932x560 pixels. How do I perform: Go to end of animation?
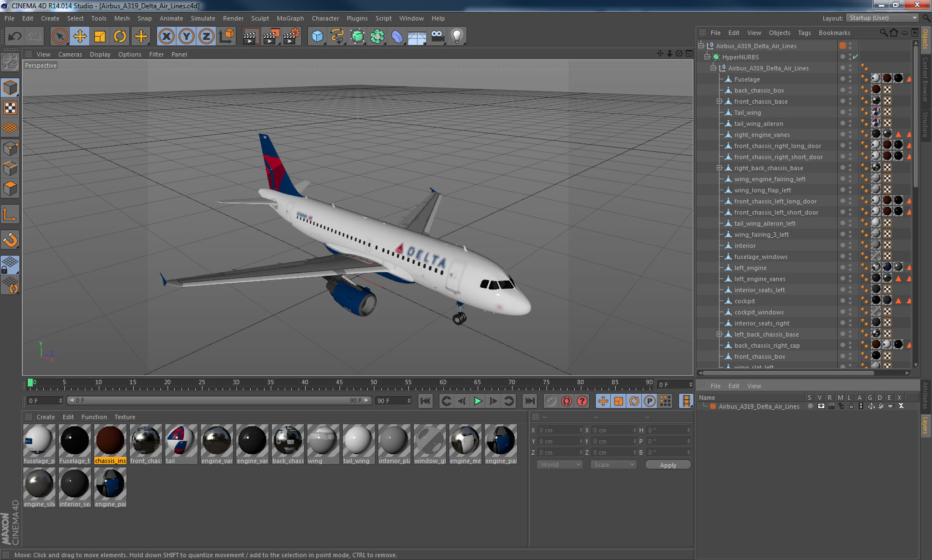[530, 401]
